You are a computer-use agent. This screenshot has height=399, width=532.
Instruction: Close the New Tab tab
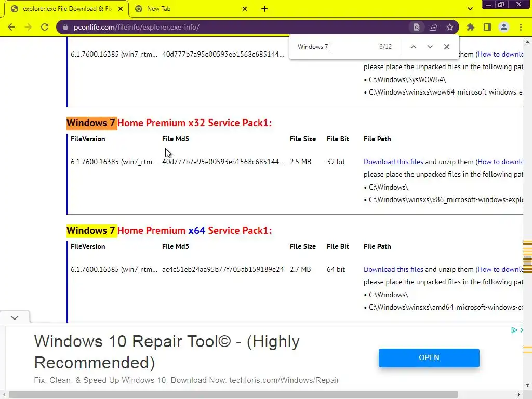(245, 9)
